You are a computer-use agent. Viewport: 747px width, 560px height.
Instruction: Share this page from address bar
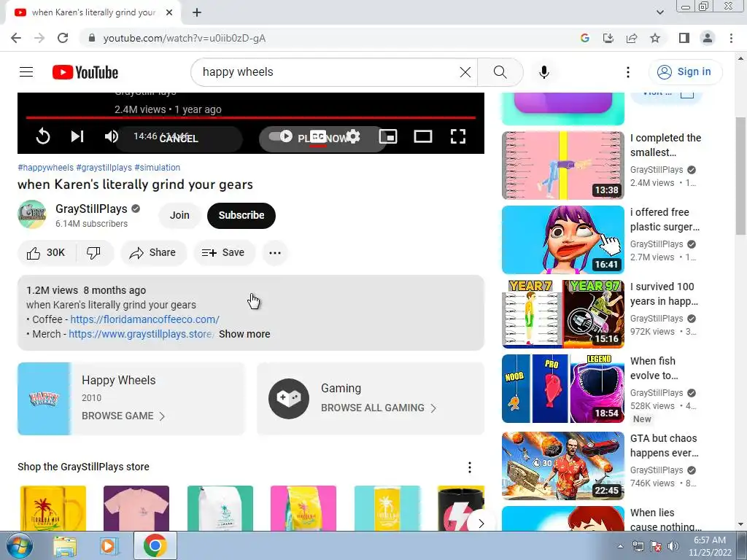pos(632,38)
